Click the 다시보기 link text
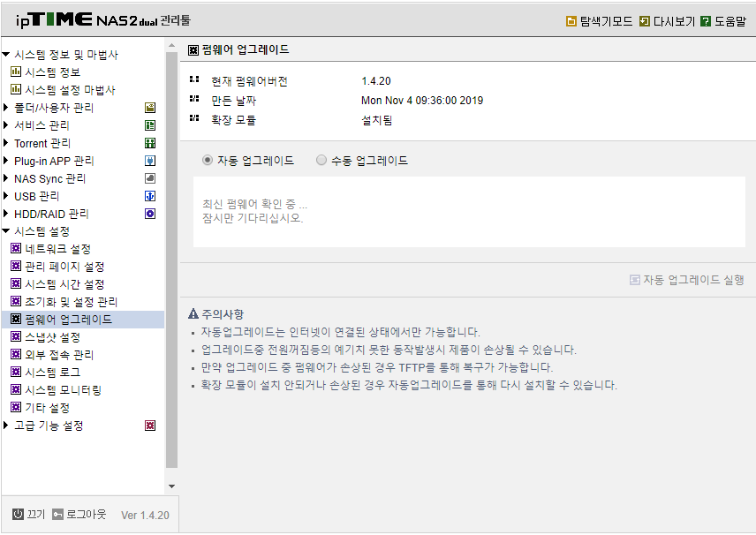 [x=674, y=21]
